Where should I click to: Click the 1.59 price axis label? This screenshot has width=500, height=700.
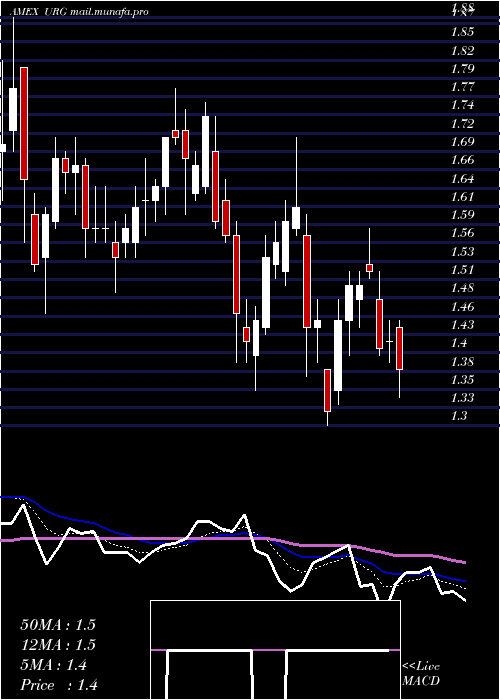(x=462, y=215)
